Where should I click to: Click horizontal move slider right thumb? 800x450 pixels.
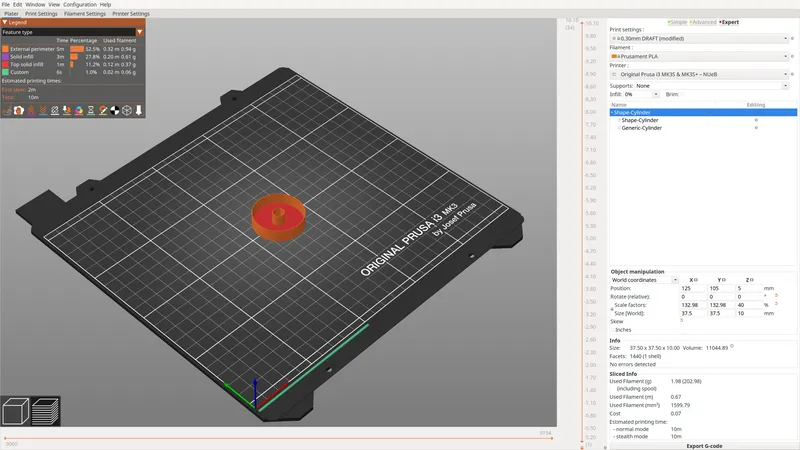pos(552,438)
